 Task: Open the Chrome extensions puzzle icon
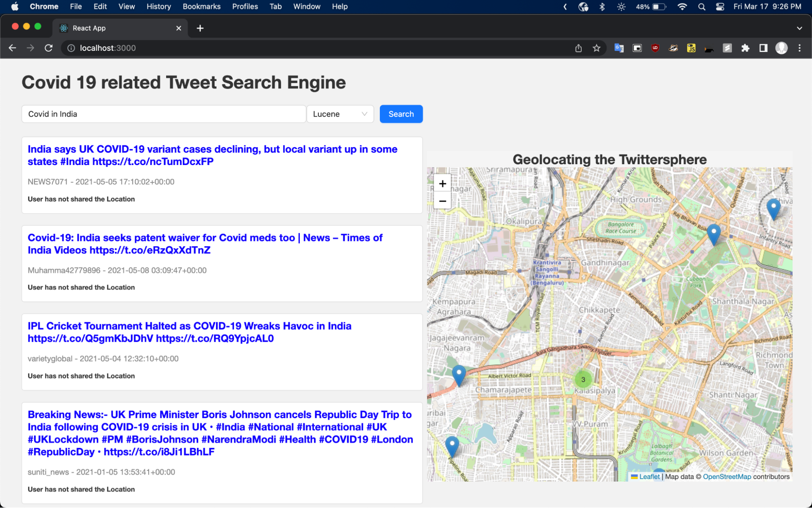(x=745, y=48)
